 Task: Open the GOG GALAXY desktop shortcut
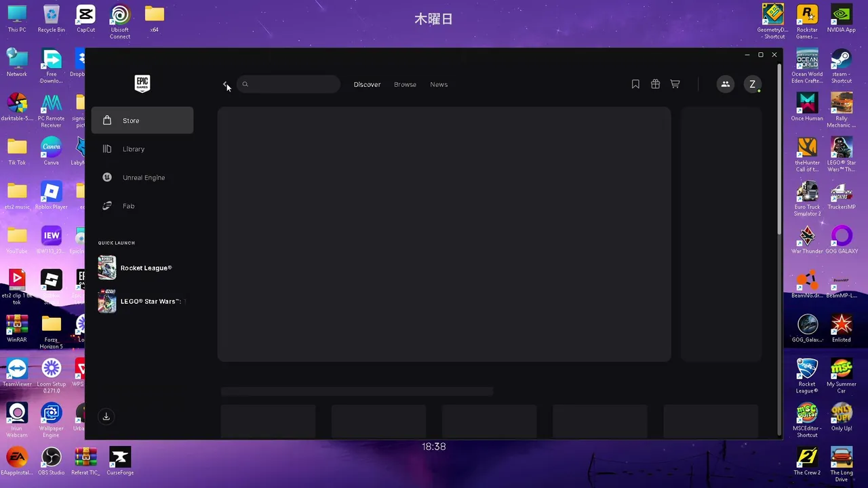(x=842, y=240)
